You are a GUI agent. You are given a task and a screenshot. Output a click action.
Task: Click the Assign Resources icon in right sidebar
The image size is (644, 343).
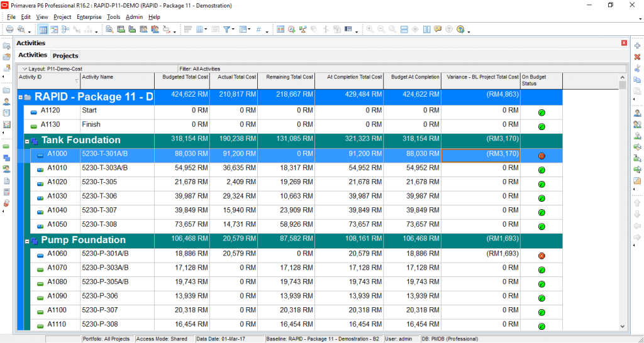click(638, 113)
